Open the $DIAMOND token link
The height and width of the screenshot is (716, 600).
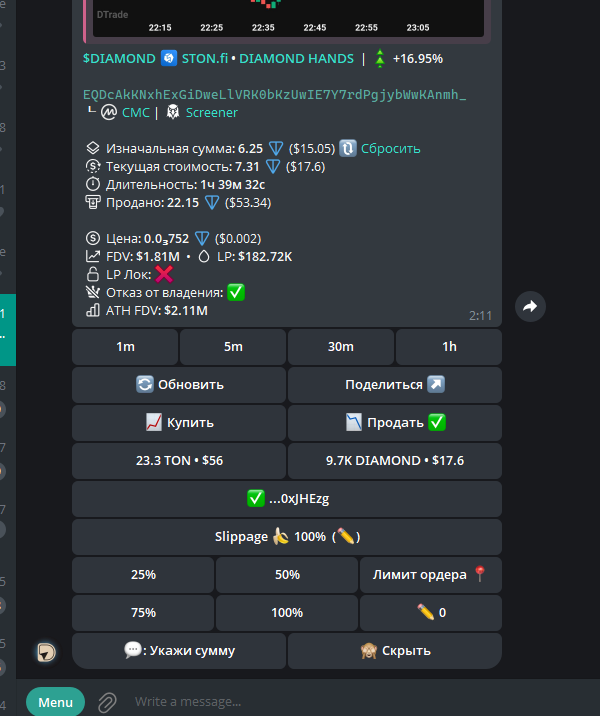point(119,59)
